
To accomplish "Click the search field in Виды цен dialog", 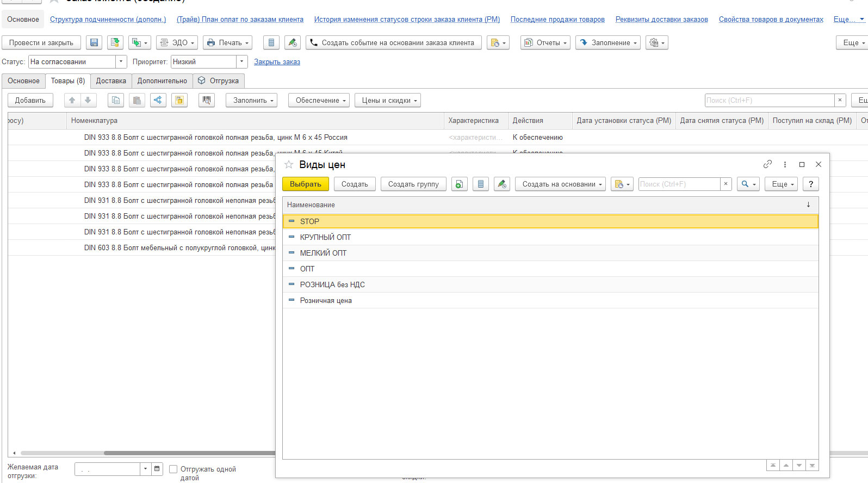I will point(679,184).
